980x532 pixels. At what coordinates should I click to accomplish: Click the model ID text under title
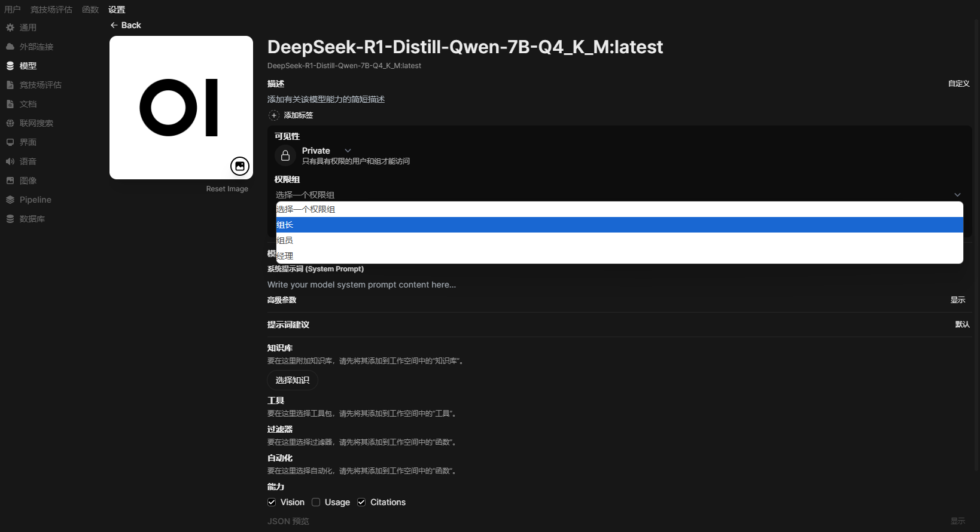[x=344, y=66]
